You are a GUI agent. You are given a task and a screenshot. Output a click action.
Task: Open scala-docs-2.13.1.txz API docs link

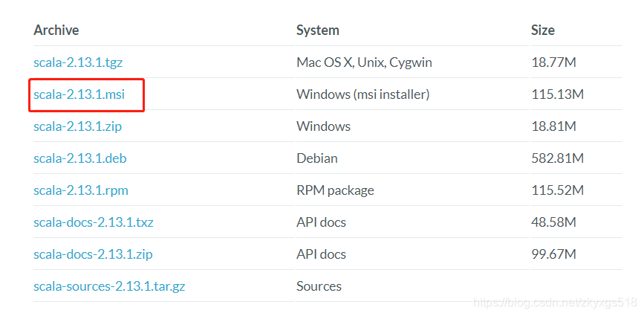(94, 222)
